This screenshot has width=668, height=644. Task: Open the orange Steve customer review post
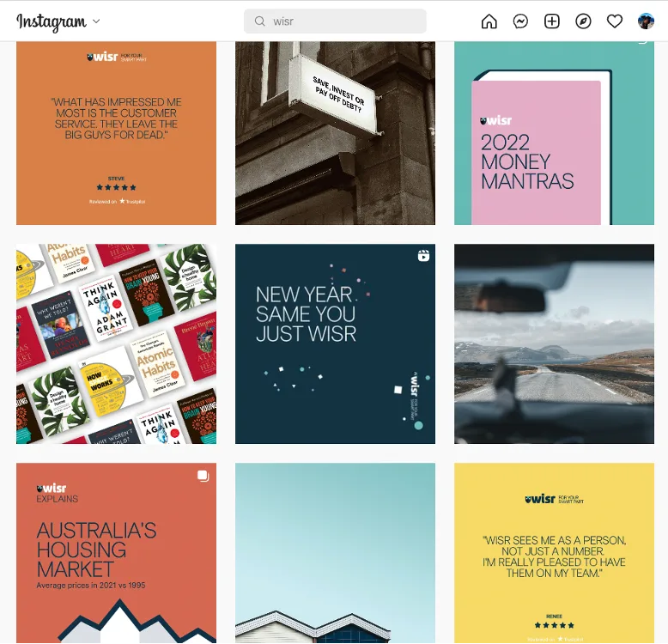coord(116,133)
